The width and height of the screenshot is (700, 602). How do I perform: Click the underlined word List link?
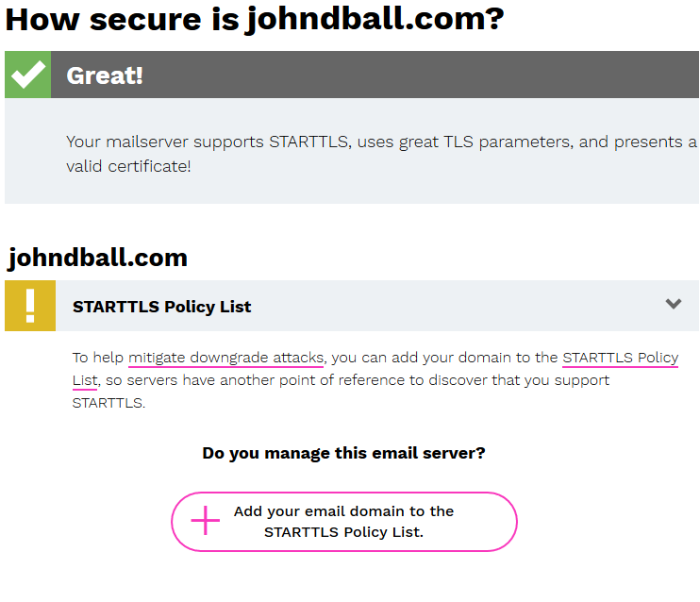(x=84, y=380)
